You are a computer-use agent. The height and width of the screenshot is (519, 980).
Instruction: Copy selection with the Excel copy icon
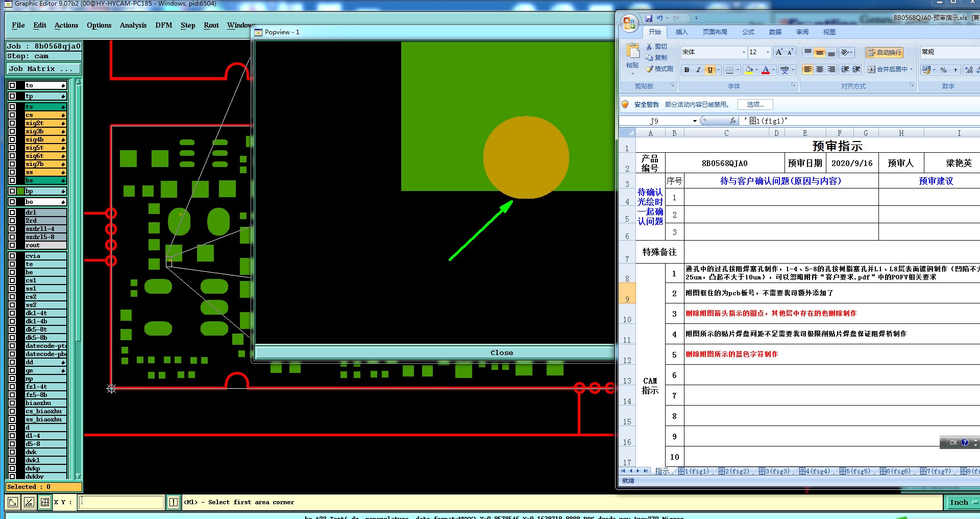click(649, 58)
